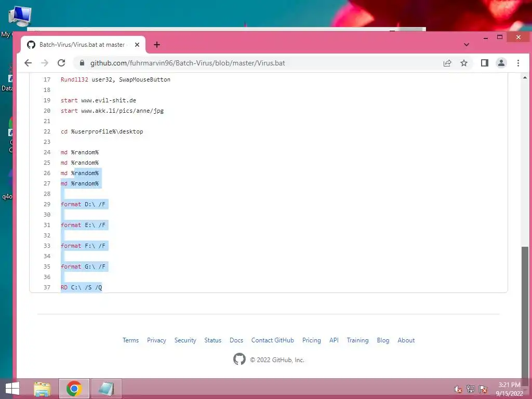The width and height of the screenshot is (532, 399).
Task: Click the 'format G:\ /F' code line
Action: [83, 267]
